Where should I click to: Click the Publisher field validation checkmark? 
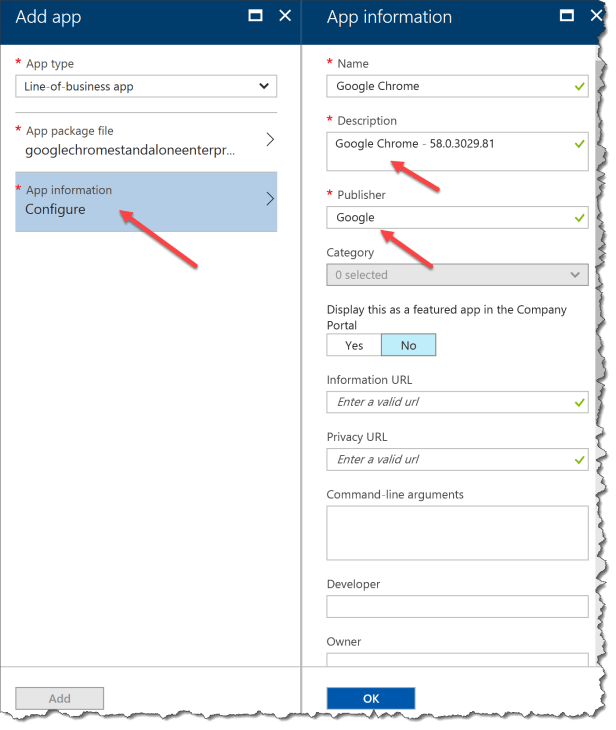(x=579, y=217)
